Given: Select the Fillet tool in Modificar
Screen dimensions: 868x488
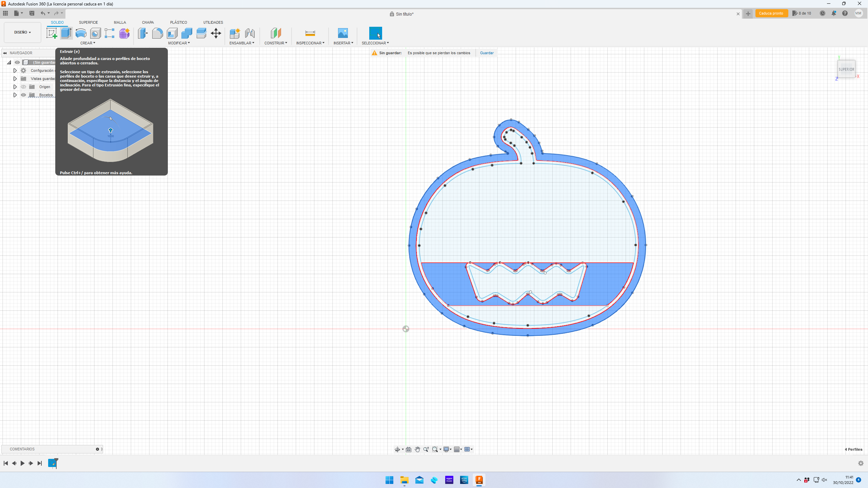Looking at the screenshot, I should tap(157, 33).
